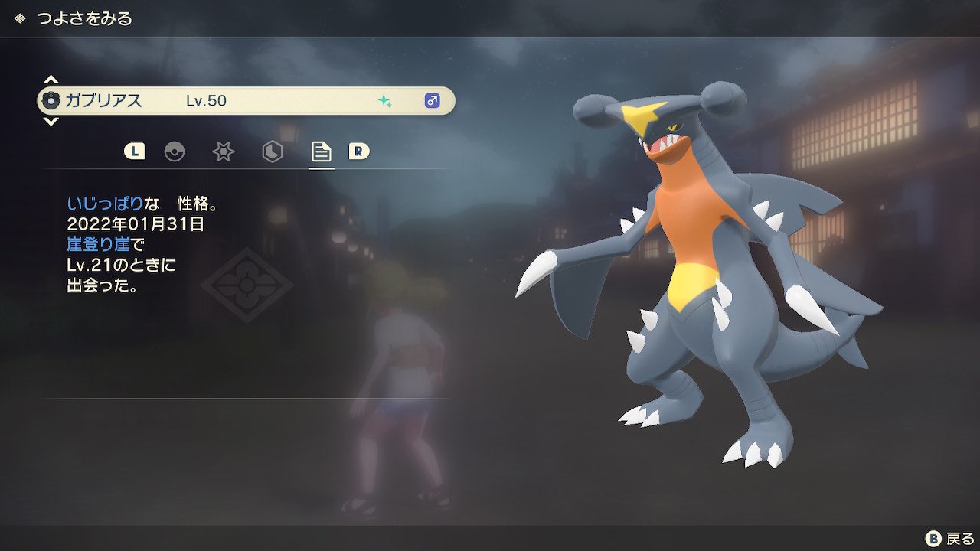Image resolution: width=980 pixels, height=551 pixels.
Task: Click the Lv.21のときに text line
Action: 121,266
